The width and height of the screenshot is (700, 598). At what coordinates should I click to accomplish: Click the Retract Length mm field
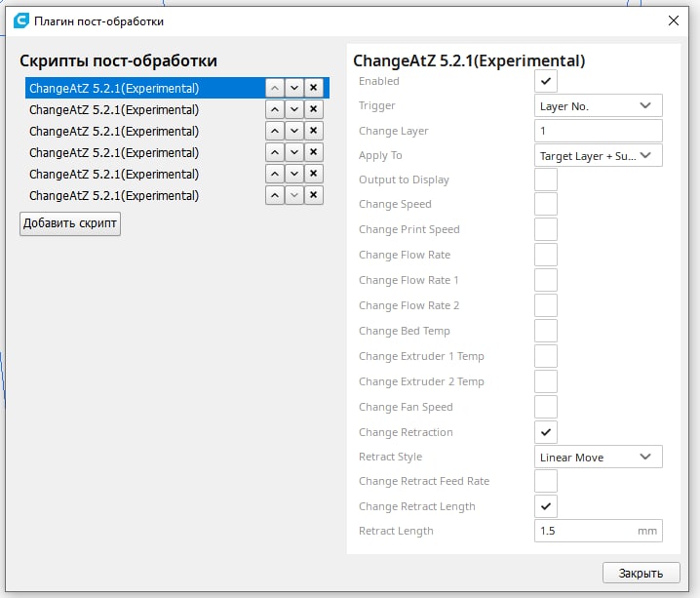[599, 531]
